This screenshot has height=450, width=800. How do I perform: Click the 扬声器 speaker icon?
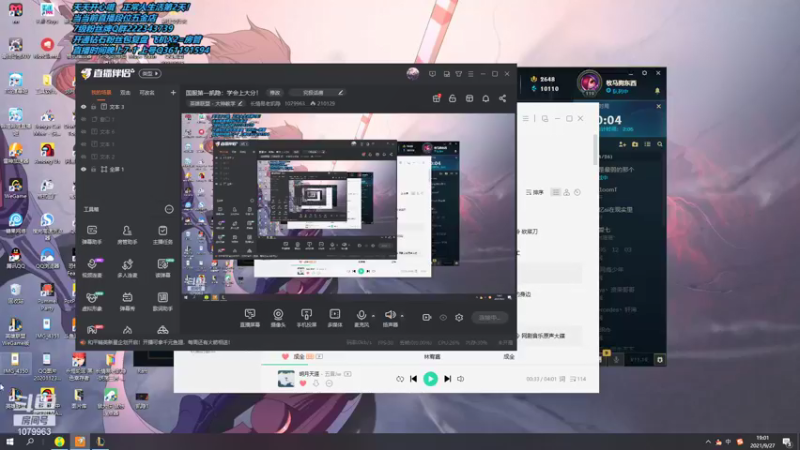(x=390, y=317)
